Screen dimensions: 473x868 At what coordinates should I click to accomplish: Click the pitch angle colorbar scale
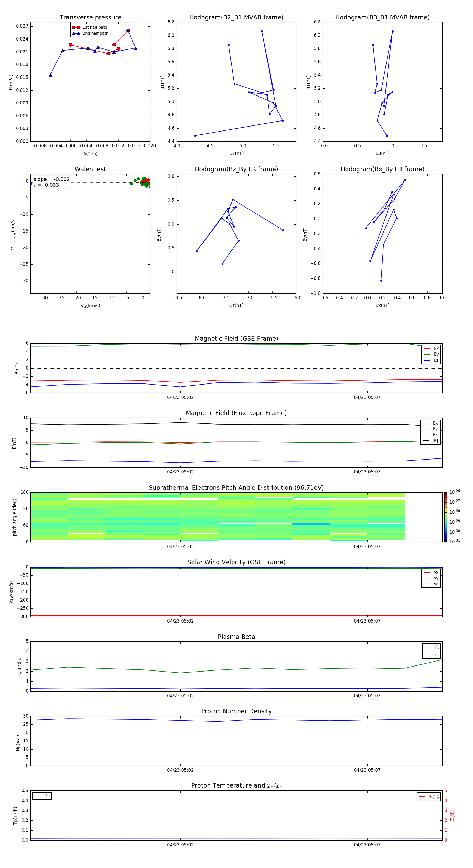pyautogui.click(x=446, y=517)
